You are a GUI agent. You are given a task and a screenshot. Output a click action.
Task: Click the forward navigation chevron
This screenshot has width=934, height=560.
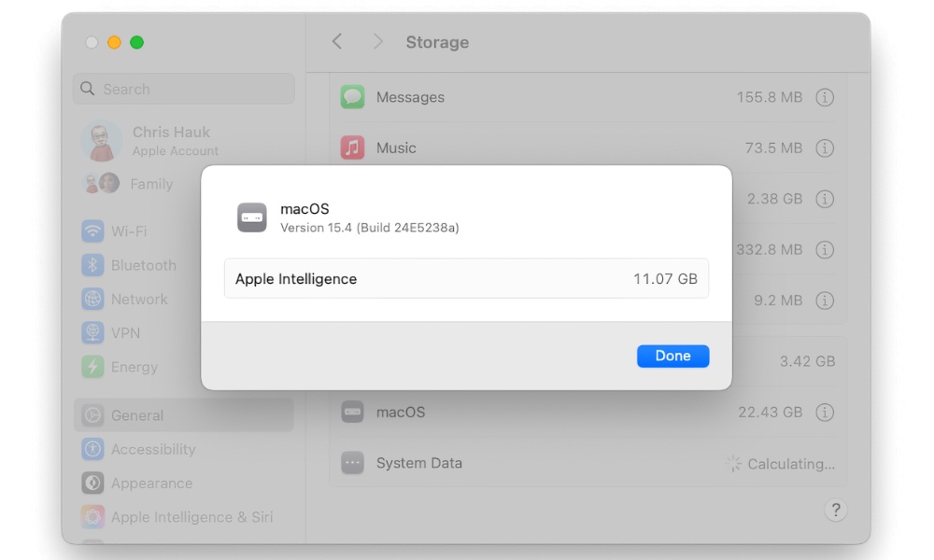[x=377, y=42]
